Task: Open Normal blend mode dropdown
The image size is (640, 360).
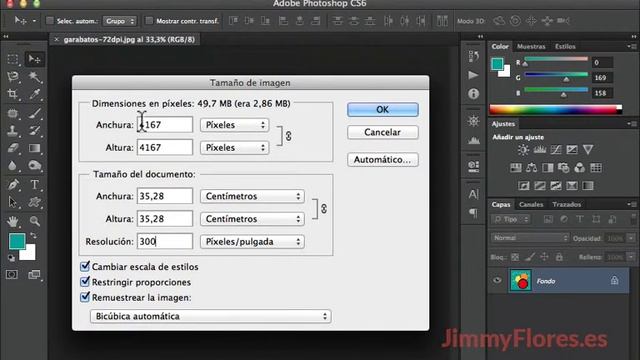Action: [x=530, y=238]
